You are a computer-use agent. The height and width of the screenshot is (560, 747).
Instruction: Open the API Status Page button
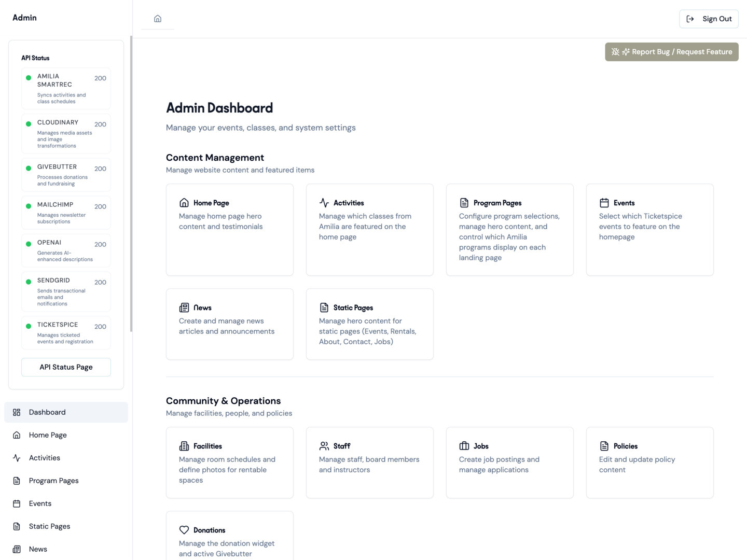(x=66, y=367)
